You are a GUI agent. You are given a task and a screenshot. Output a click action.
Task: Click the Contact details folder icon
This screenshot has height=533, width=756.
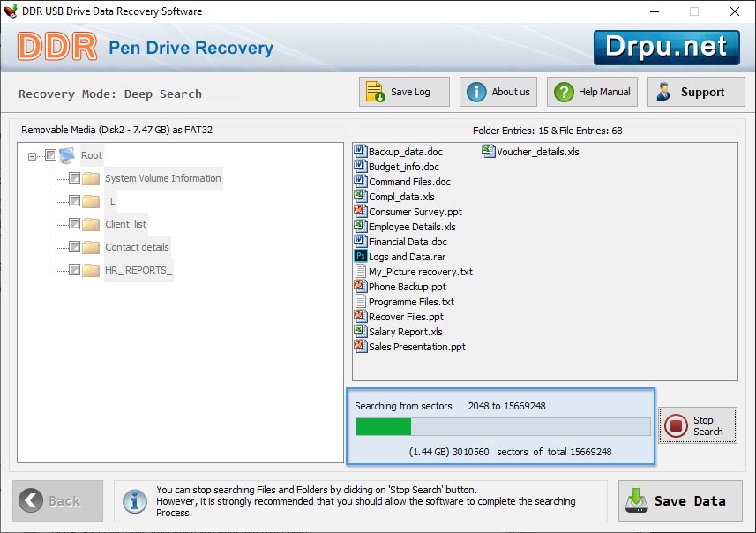91,247
